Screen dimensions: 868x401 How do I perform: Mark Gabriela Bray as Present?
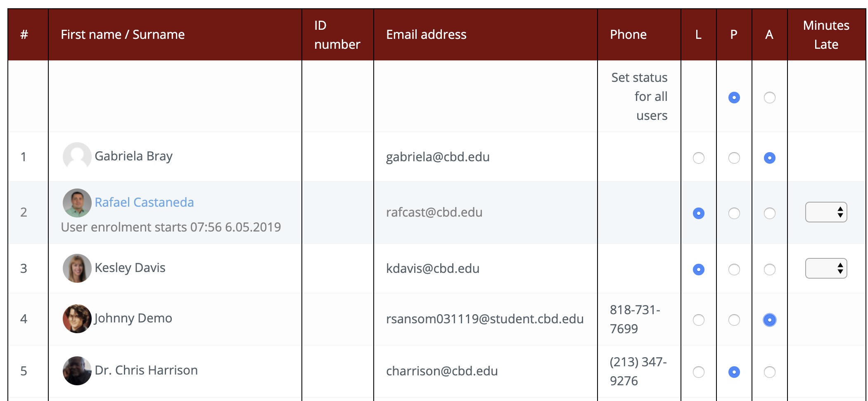point(733,158)
